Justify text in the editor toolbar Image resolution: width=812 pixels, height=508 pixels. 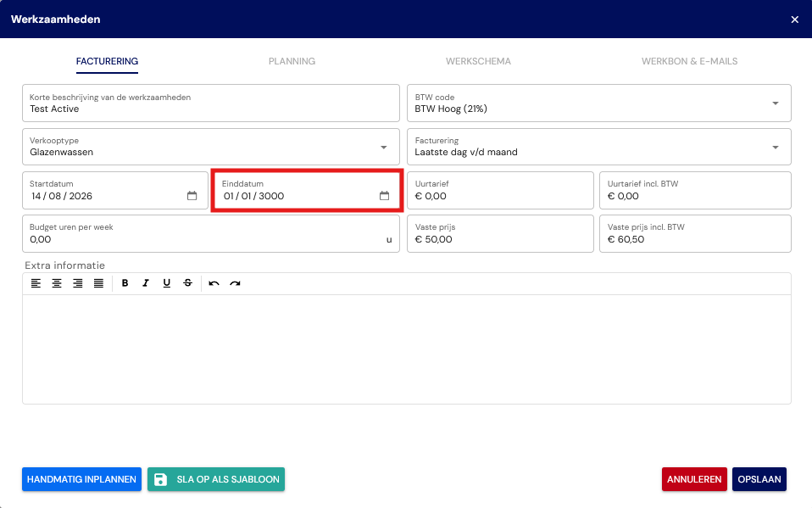(98, 283)
